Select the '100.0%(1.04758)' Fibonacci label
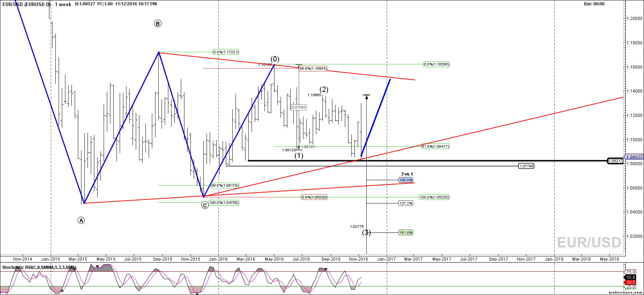Image resolution: width=644 pixels, height=295 pixels. (x=224, y=203)
